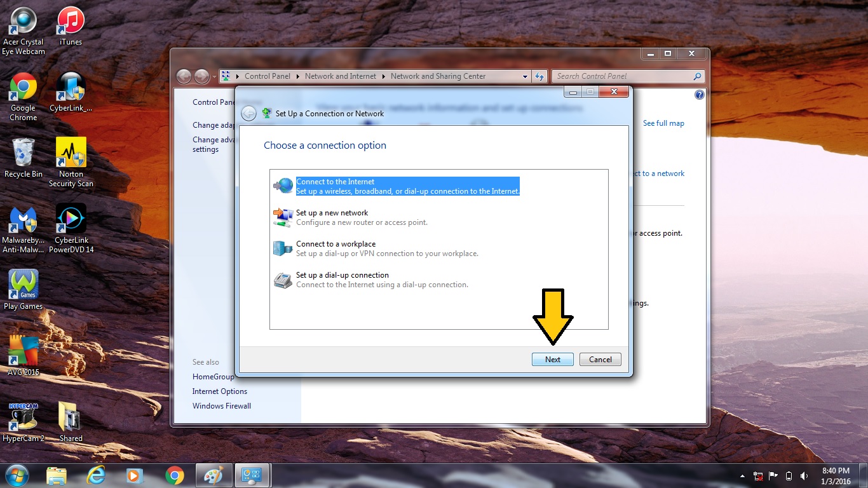
Task: Switch to Chrome on the taskbar
Action: (174, 475)
